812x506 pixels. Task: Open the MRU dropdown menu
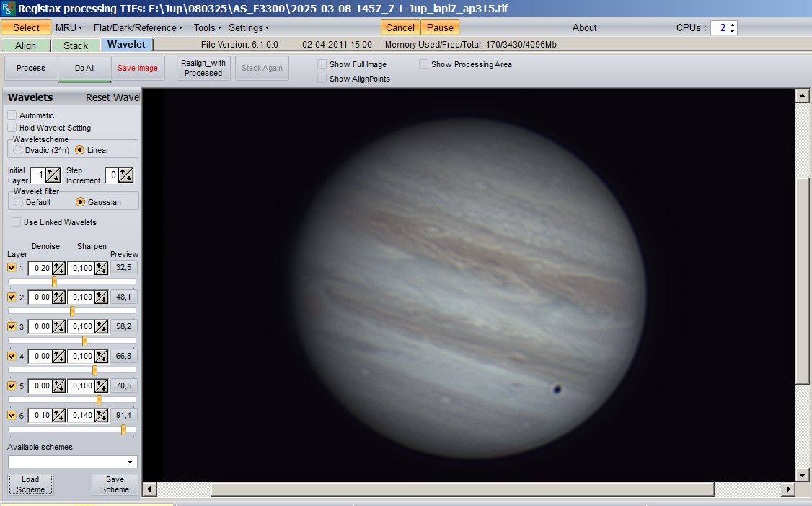69,27
